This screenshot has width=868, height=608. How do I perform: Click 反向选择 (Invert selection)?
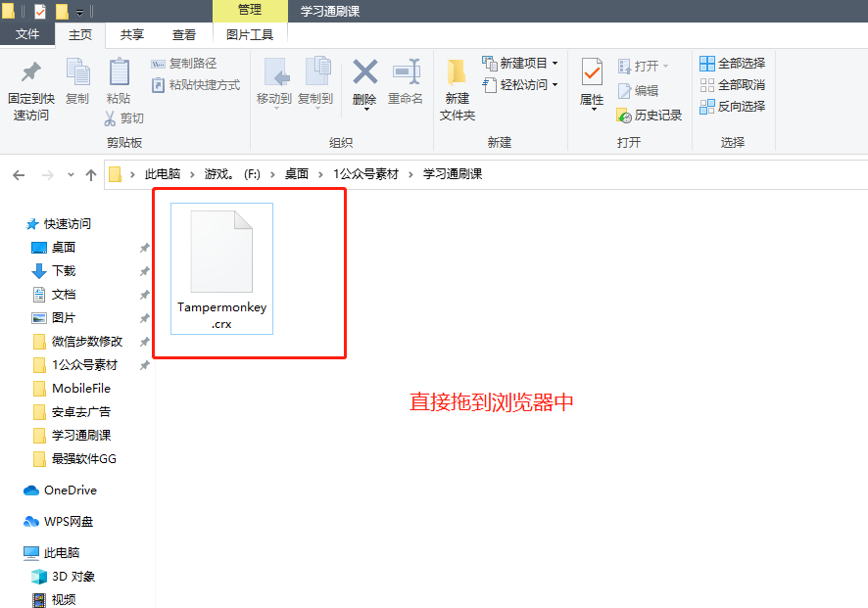tap(733, 106)
